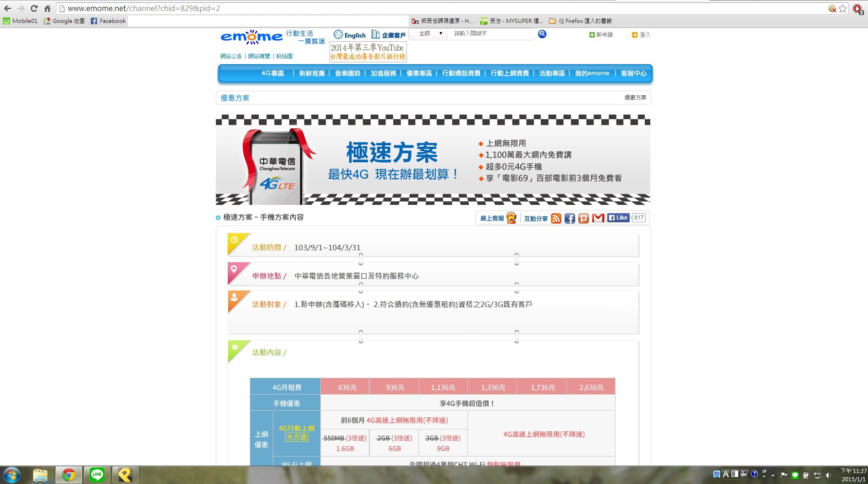This screenshot has width=868, height=484.
Task: Open 加值服務 menu
Action: pos(383,73)
